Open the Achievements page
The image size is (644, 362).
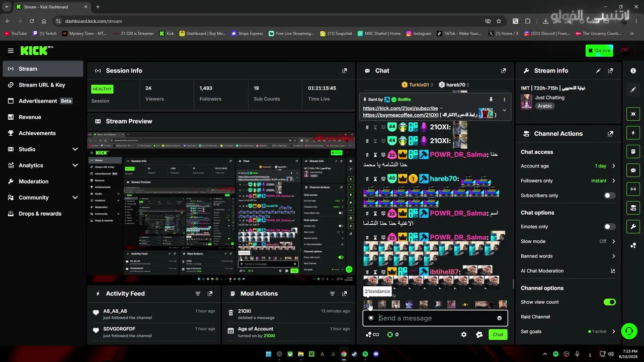pyautogui.click(x=43, y=133)
